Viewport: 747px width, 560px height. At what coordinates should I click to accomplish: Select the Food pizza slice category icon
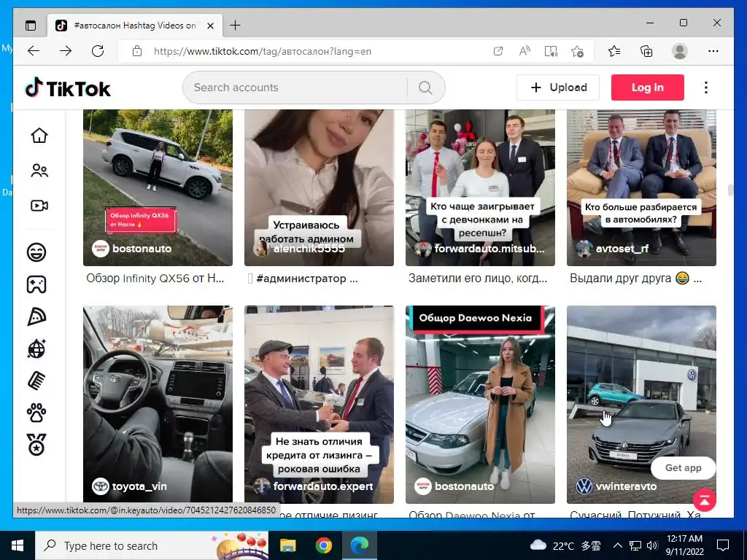(36, 316)
